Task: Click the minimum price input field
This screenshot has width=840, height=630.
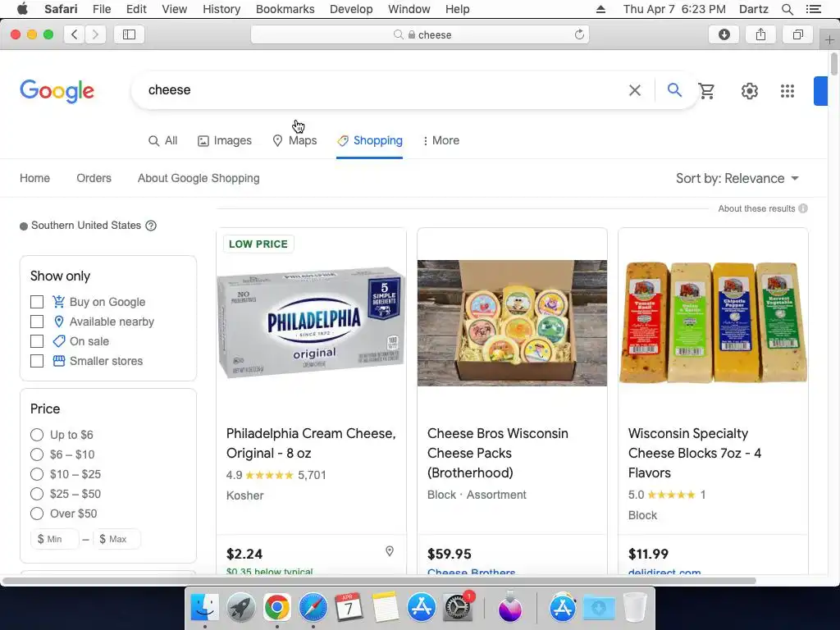Action: (x=55, y=539)
